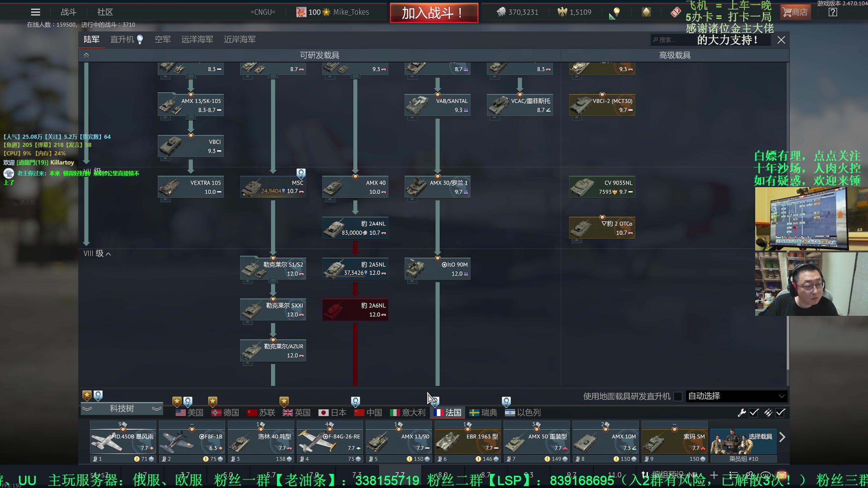
Task: Close the tech tree window with X
Action: 781,40
